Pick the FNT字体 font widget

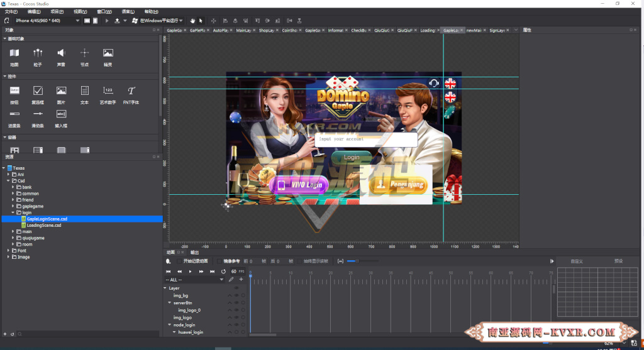coord(131,95)
